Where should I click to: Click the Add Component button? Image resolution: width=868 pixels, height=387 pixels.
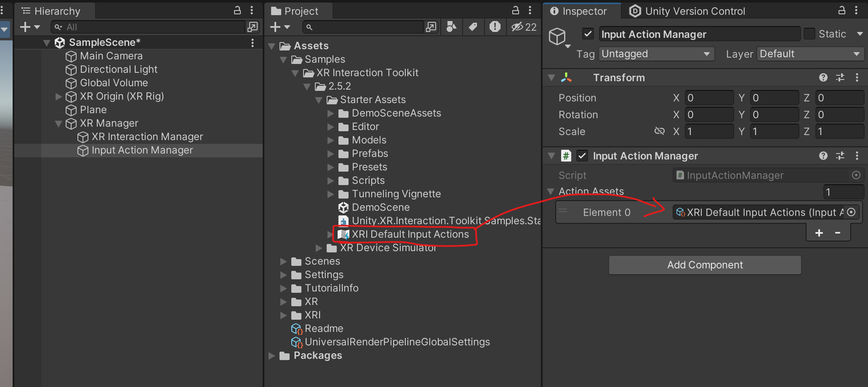pyautogui.click(x=705, y=265)
